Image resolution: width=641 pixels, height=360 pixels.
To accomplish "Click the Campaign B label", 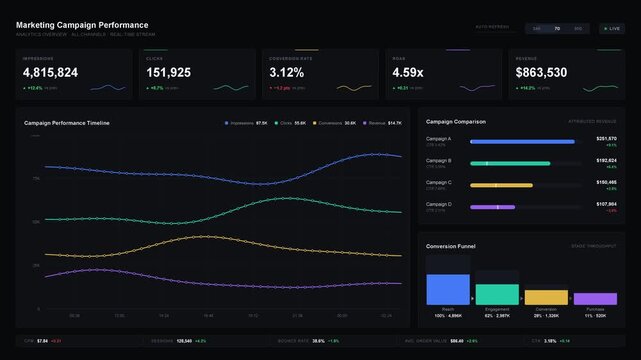I will (438, 161).
